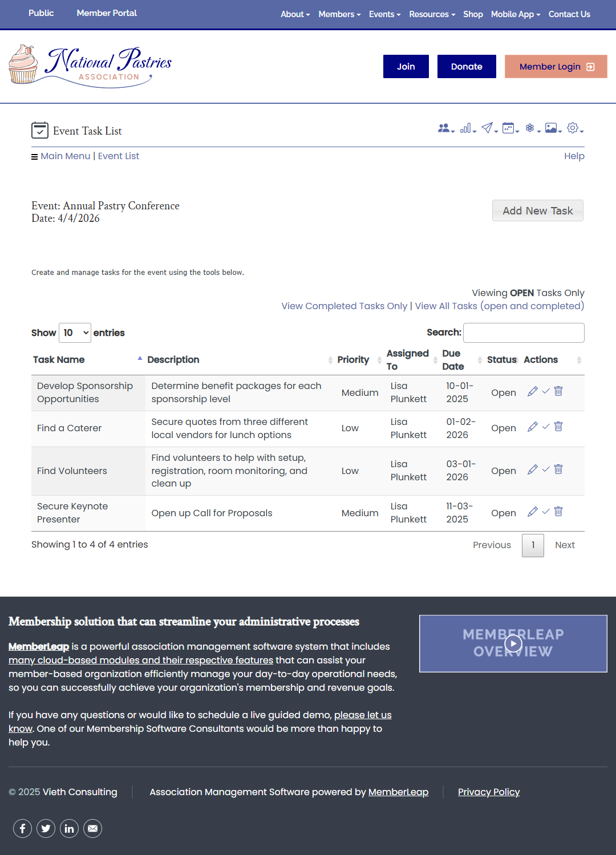Sort the table by Description column
Screen dimensions: 616x855
tap(240, 360)
